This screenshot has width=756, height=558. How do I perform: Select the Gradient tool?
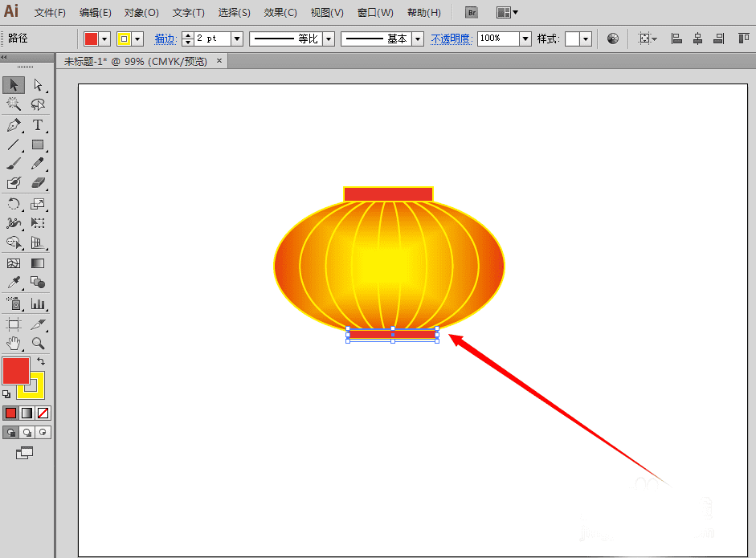(38, 263)
